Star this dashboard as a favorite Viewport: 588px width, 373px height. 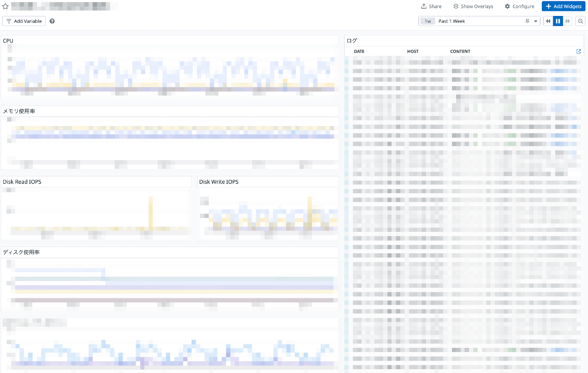[5, 6]
